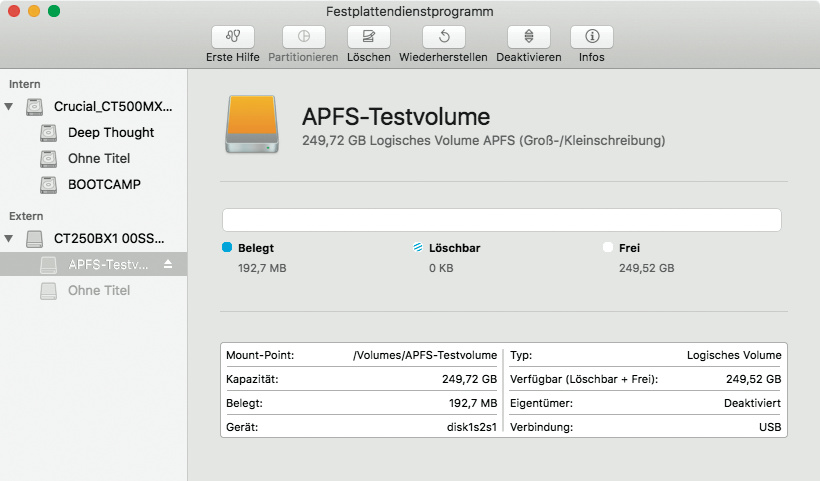The height and width of the screenshot is (481, 820).
Task: Select the greyed external Ohne Titel volume
Action: [x=98, y=290]
